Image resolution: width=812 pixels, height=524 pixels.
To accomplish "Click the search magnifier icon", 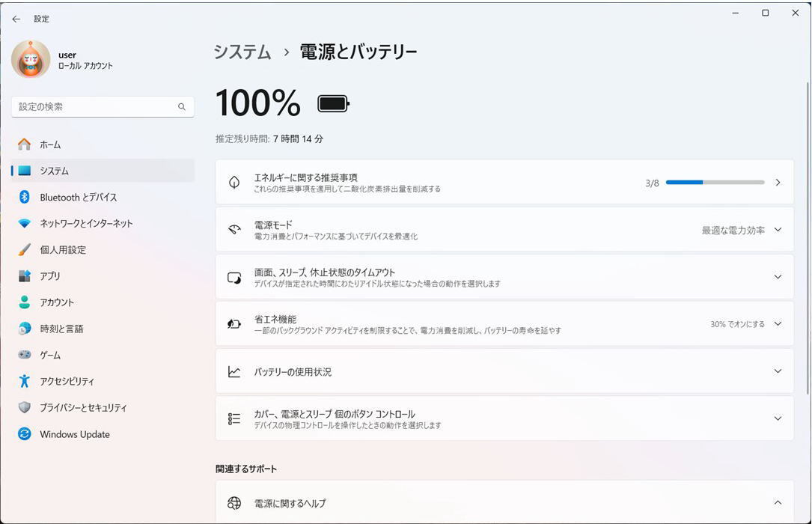I will 182,107.
